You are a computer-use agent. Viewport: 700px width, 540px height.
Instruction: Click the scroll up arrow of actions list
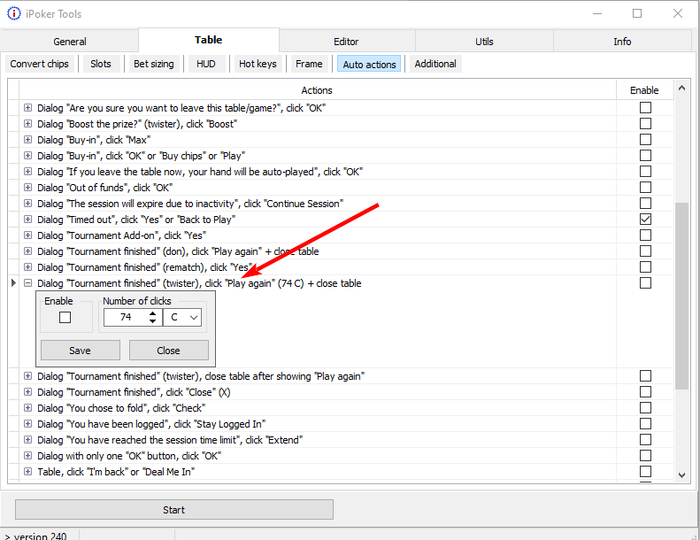tap(682, 88)
